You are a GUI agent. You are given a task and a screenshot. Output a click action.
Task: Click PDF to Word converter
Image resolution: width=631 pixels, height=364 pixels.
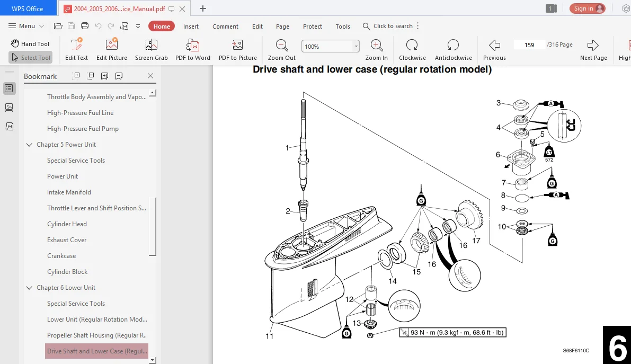pyautogui.click(x=193, y=49)
